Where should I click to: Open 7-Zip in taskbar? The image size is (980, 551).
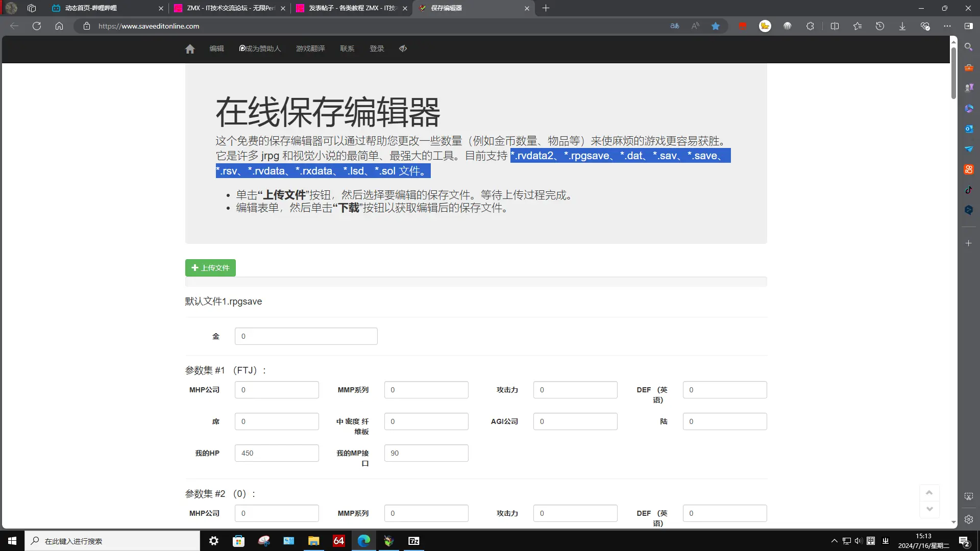tap(414, 541)
